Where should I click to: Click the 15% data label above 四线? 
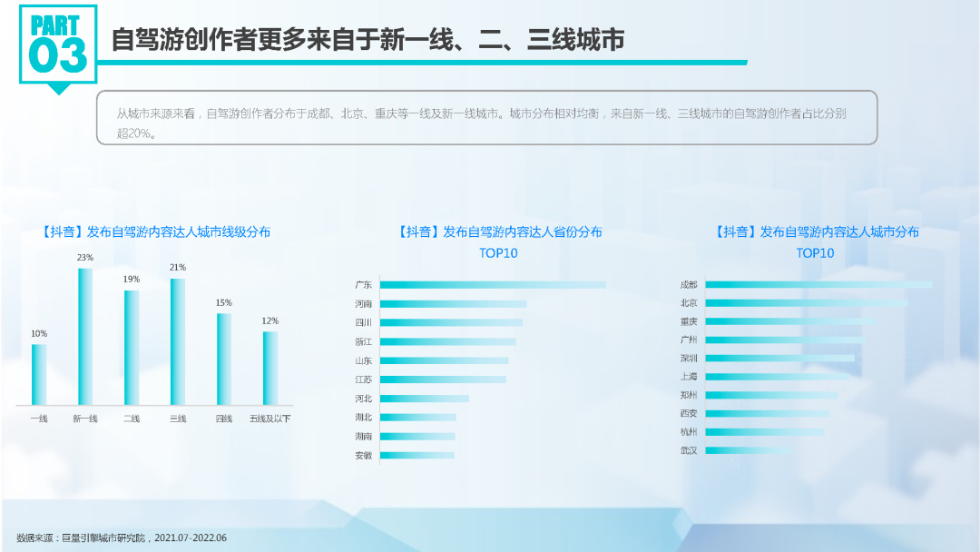coord(223,302)
